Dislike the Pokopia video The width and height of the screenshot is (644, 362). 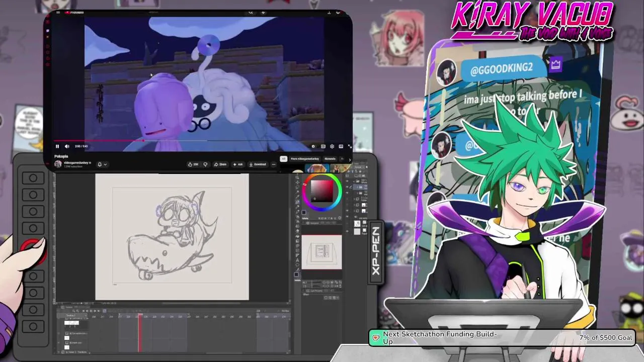click(x=205, y=164)
